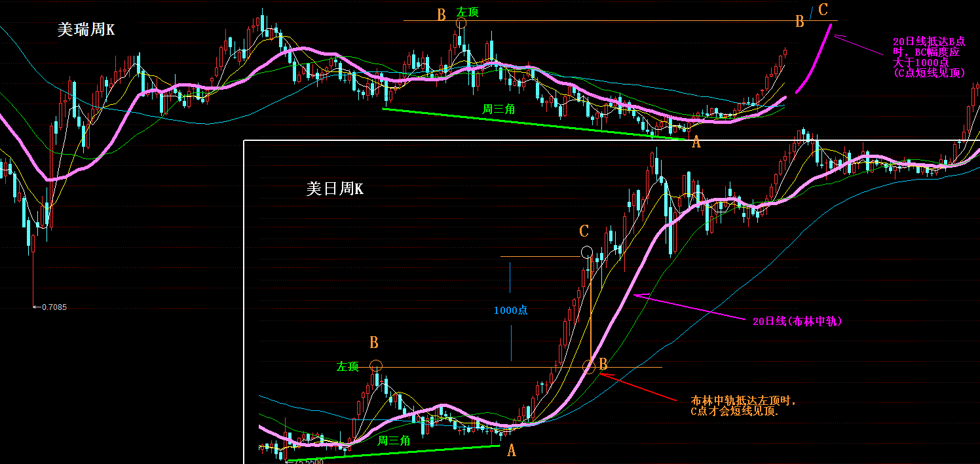This screenshot has height=464, width=980.
Task: Click the "美瑞周K" chart title
Action: tap(86, 29)
